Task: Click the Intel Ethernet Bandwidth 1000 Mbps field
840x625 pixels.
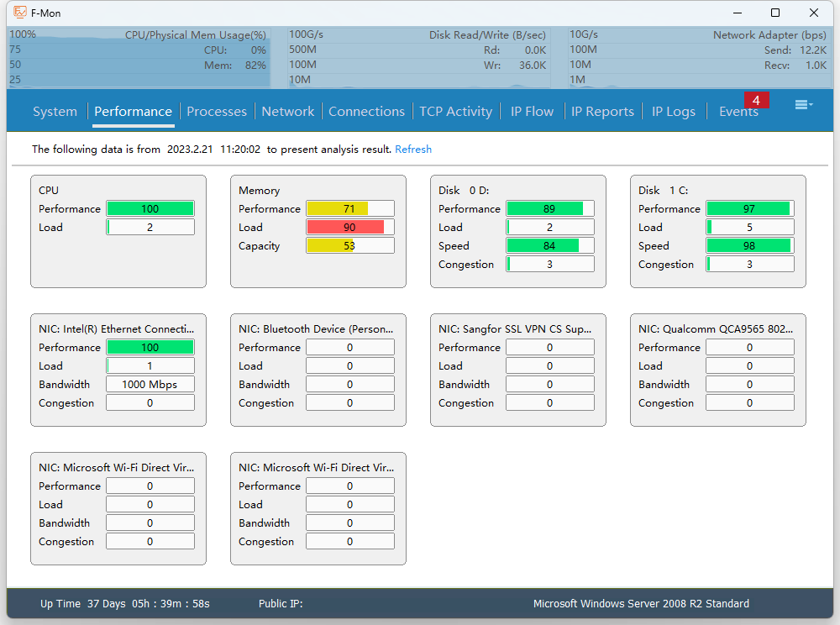Action: pyautogui.click(x=150, y=385)
